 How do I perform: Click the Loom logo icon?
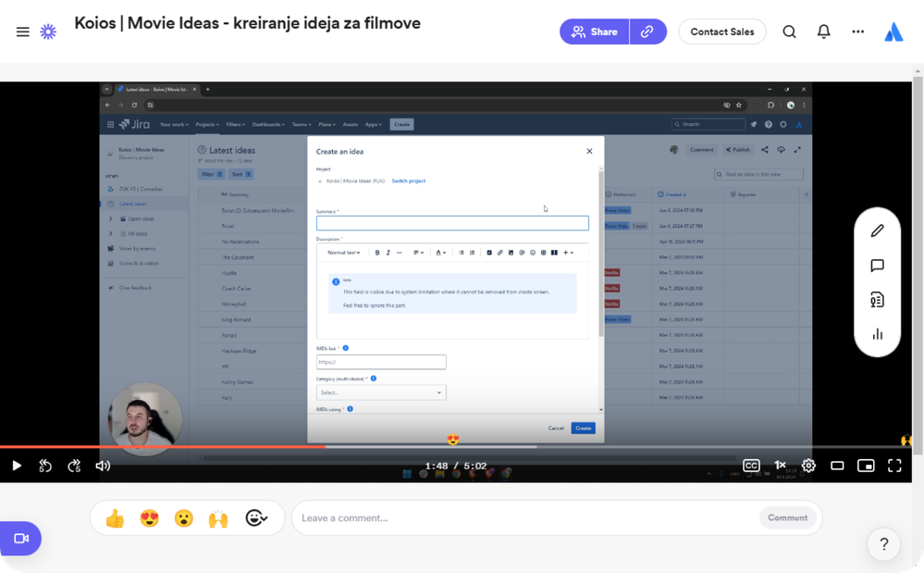coord(48,31)
